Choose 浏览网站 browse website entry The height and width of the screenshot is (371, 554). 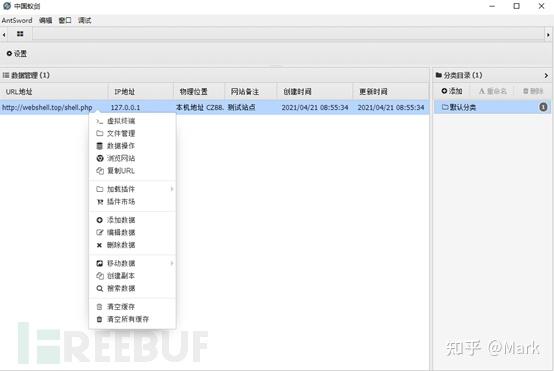coord(132,158)
